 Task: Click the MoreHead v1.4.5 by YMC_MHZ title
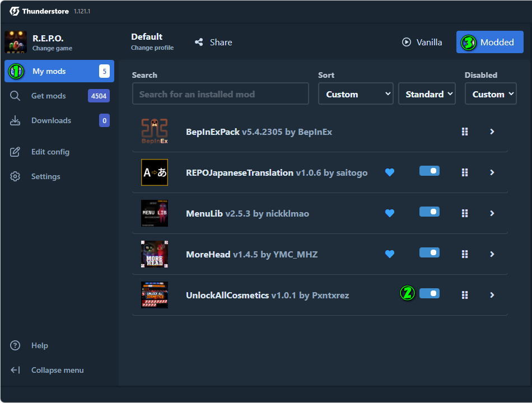252,255
